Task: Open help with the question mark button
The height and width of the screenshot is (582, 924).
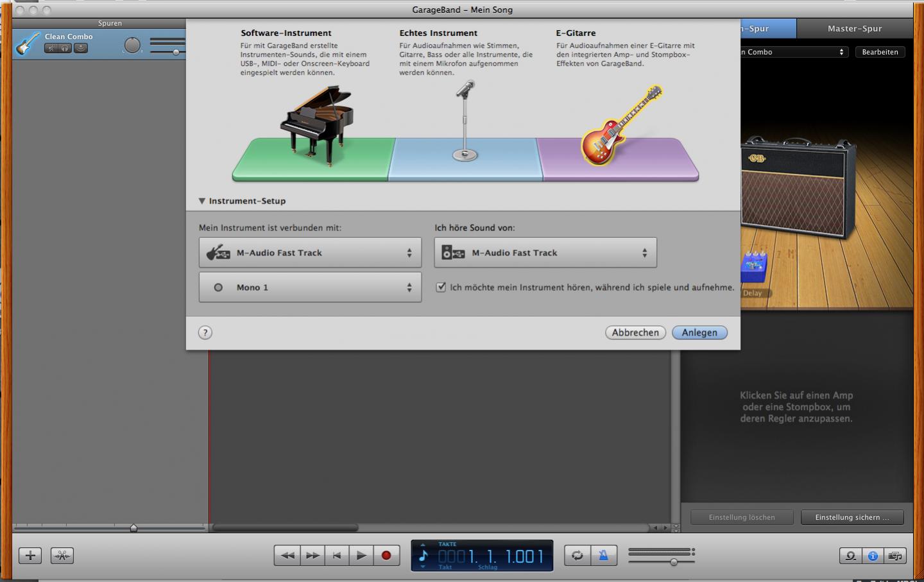Action: pyautogui.click(x=205, y=332)
